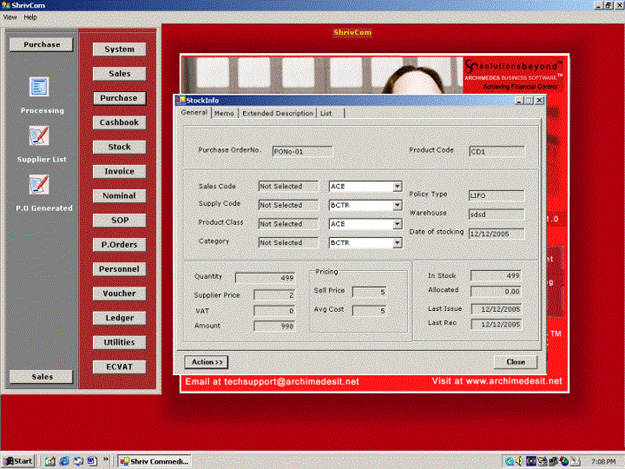Open the Start menu
Image resolution: width=625 pixels, height=469 pixels.
[x=18, y=461]
